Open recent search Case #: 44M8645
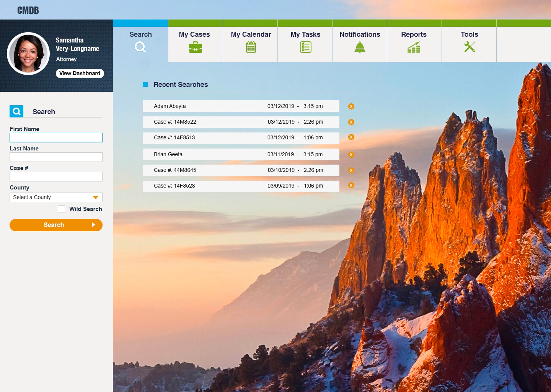The width and height of the screenshot is (551, 392). 241,170
